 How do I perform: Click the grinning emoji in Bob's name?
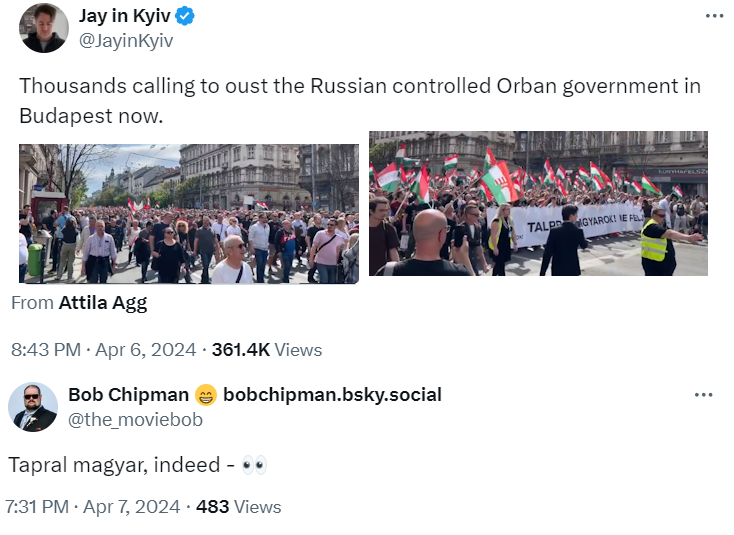pos(206,395)
